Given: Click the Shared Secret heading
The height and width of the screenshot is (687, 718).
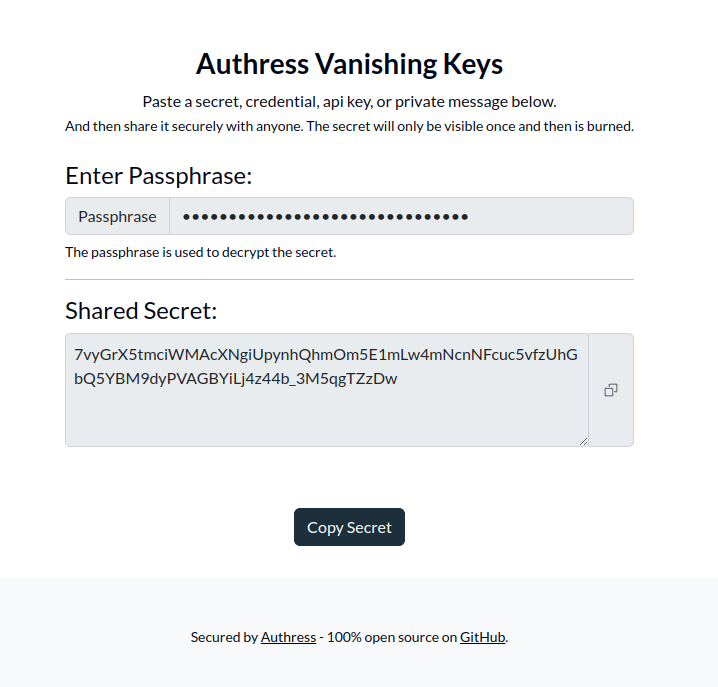Looking at the screenshot, I should coord(140,310).
